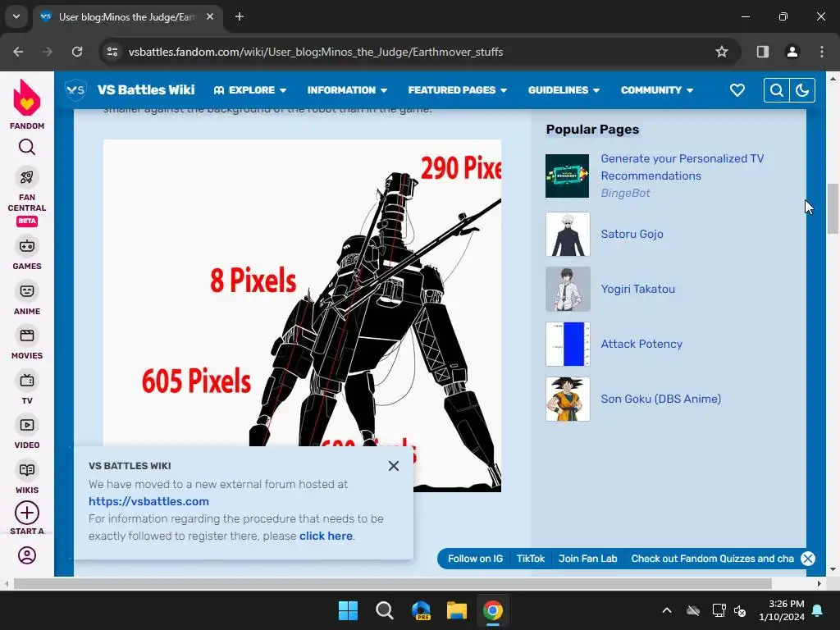Open the Video section in sidebar
The height and width of the screenshot is (630, 840).
coord(27,426)
